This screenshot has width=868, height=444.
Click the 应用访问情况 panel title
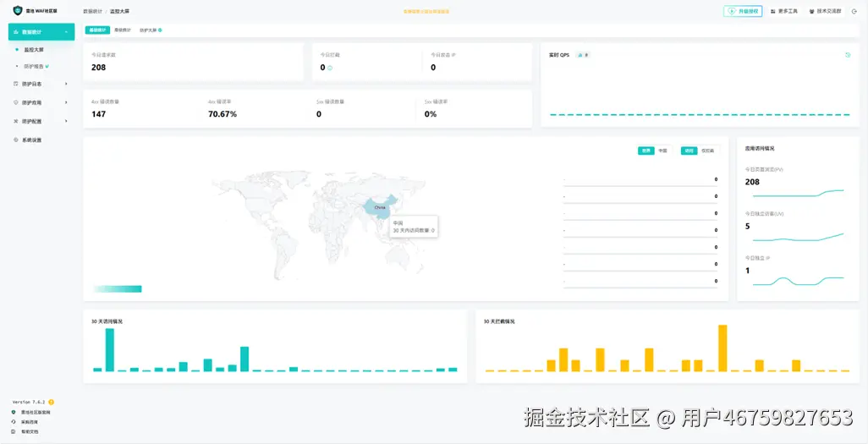coord(760,148)
